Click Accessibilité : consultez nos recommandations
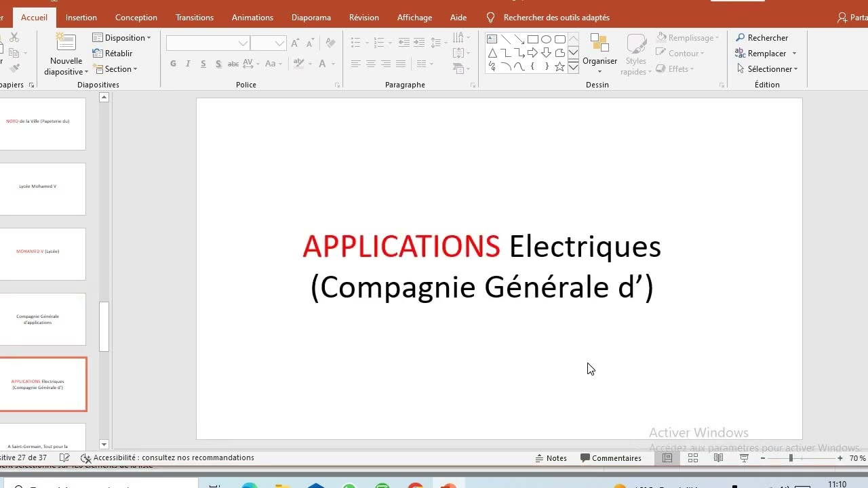 (167, 458)
